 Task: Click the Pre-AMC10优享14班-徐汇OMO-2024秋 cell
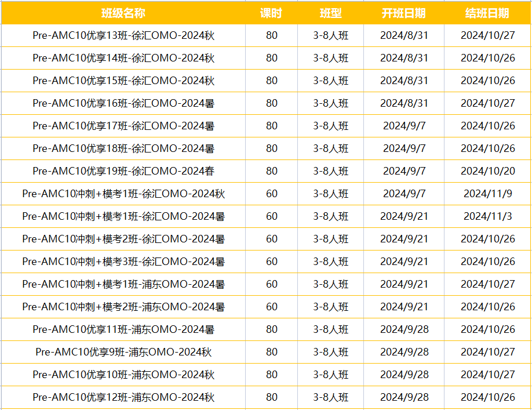123,58
